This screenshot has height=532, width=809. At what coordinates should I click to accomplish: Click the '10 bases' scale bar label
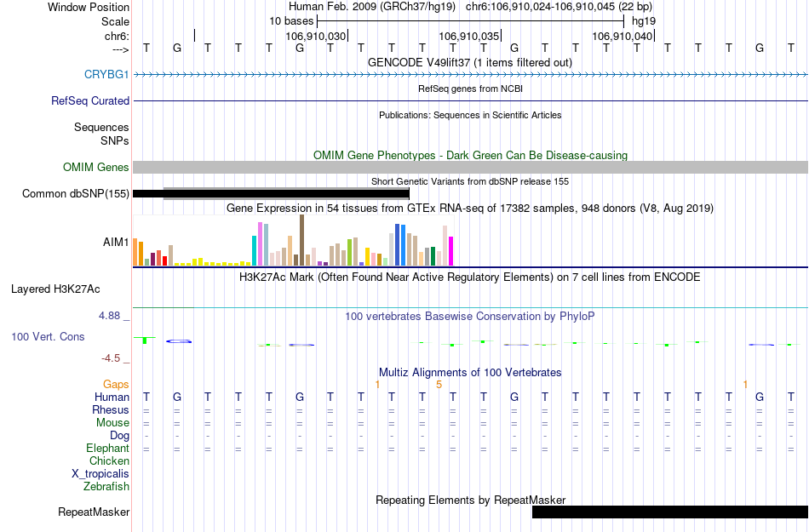coord(291,21)
